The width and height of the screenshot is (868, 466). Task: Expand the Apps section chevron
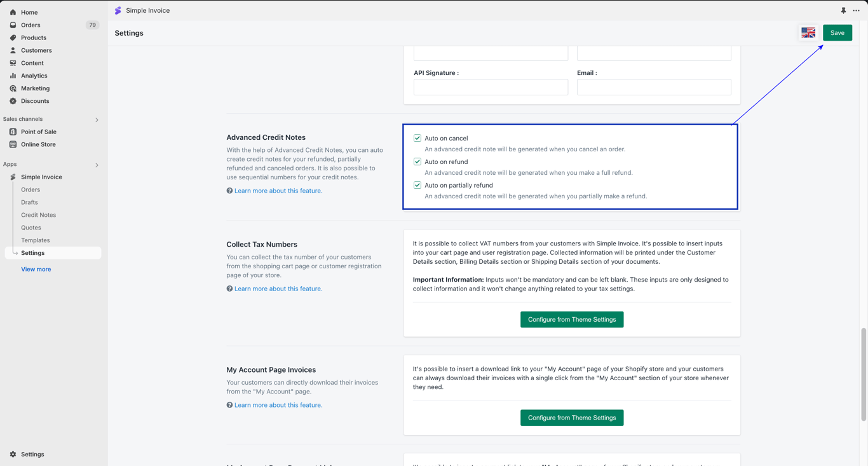(97, 165)
